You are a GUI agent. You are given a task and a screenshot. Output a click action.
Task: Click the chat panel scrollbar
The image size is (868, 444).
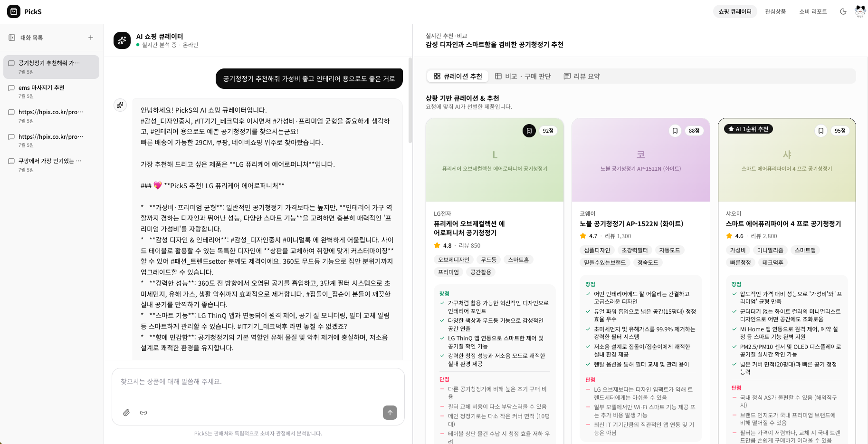[410, 100]
